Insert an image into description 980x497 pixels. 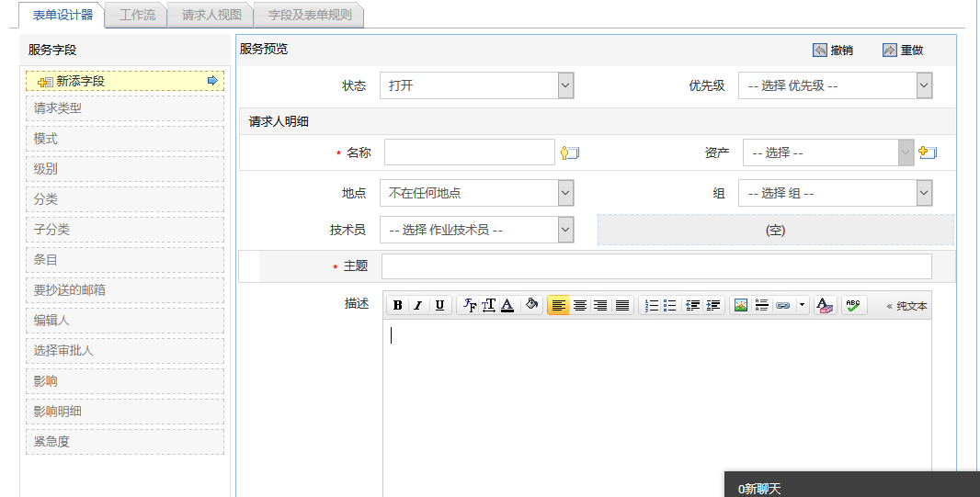click(x=741, y=305)
